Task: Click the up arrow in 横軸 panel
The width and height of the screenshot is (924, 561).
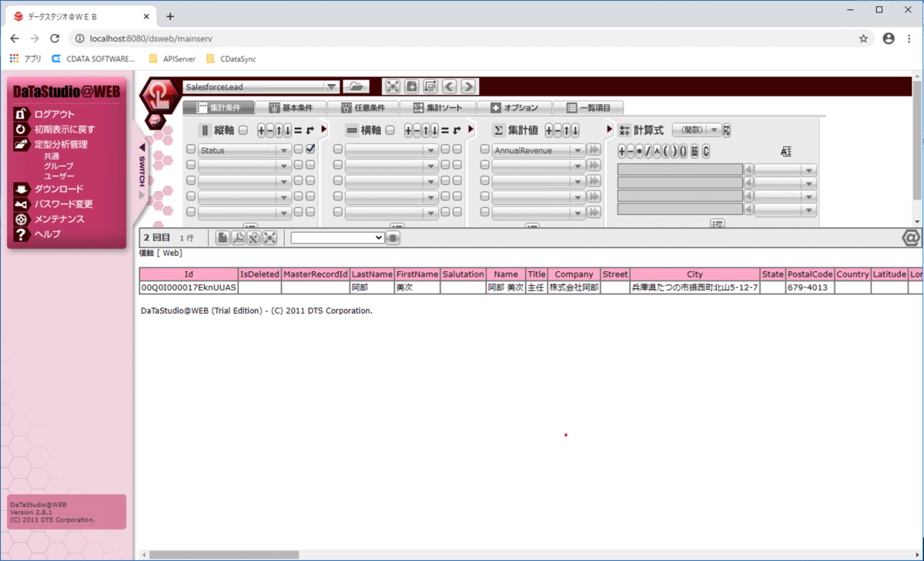Action: [x=427, y=130]
